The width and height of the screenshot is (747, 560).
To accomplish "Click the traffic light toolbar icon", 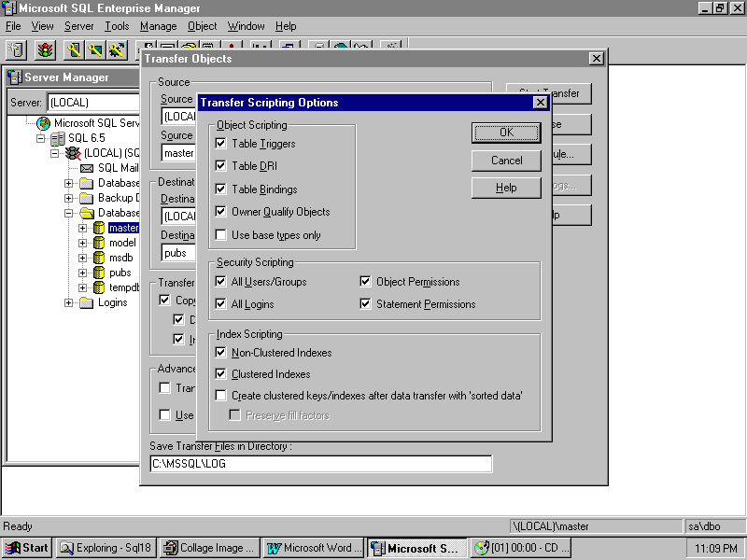I will tap(45, 49).
